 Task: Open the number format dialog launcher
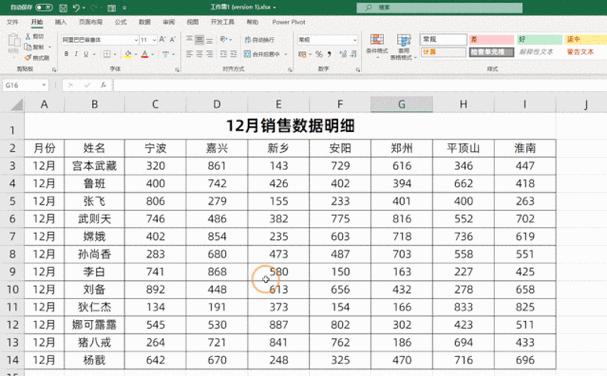coord(358,70)
